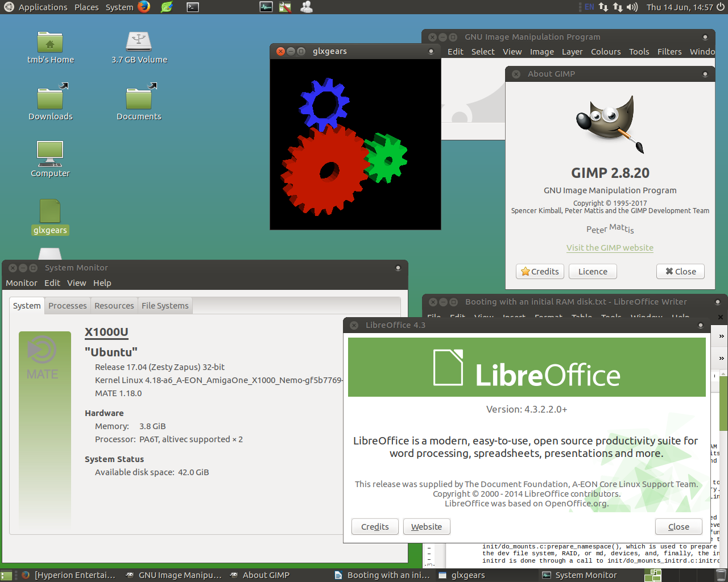This screenshot has height=582, width=728.
Task: Open the terminal launcher in top panel
Action: tap(193, 7)
